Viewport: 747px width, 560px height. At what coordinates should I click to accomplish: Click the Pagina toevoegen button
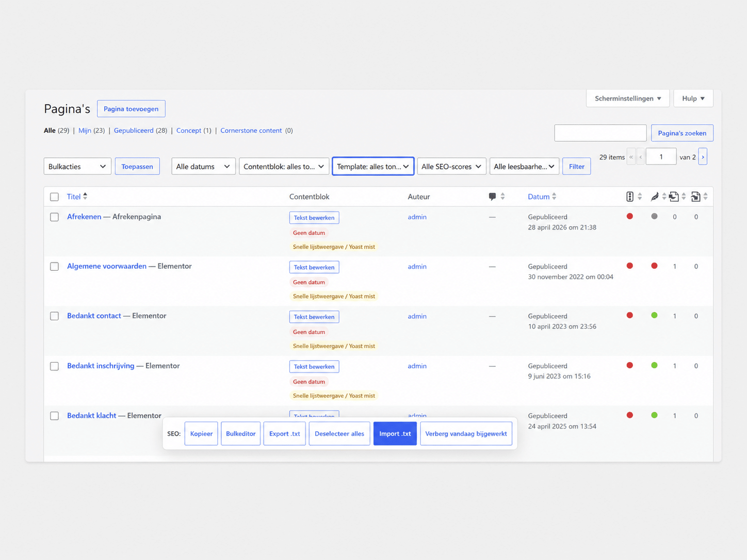pos(131,109)
